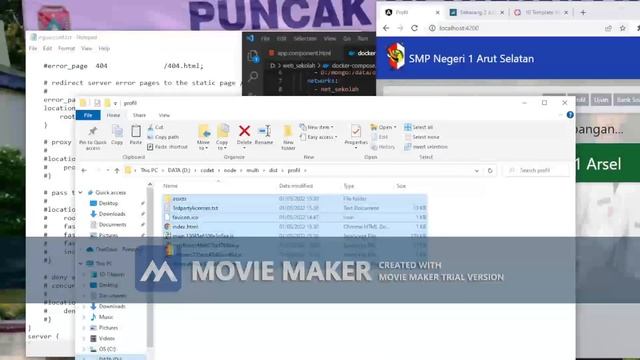Click the browser bookmark star icon
The image size is (640, 360).
click(622, 28)
